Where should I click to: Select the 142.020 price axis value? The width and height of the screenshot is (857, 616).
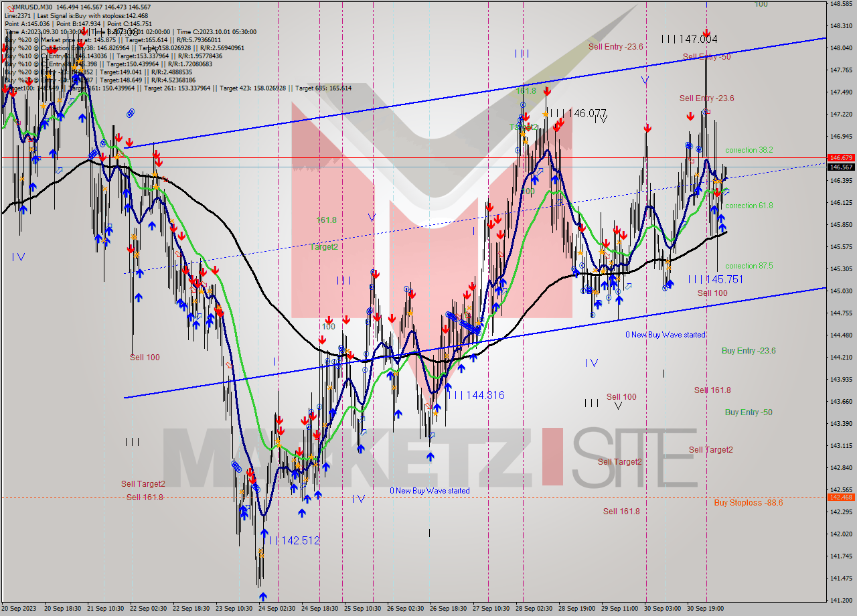click(841, 534)
